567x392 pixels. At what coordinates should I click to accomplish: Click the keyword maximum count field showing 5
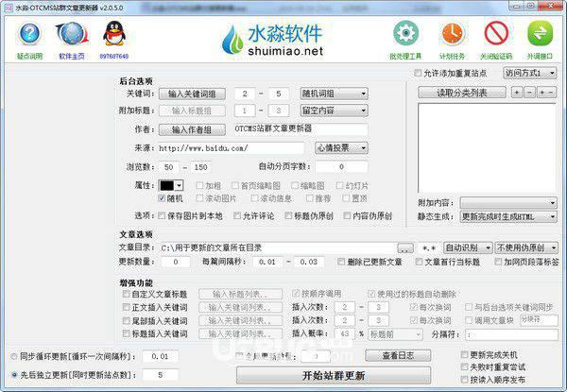tap(279, 94)
